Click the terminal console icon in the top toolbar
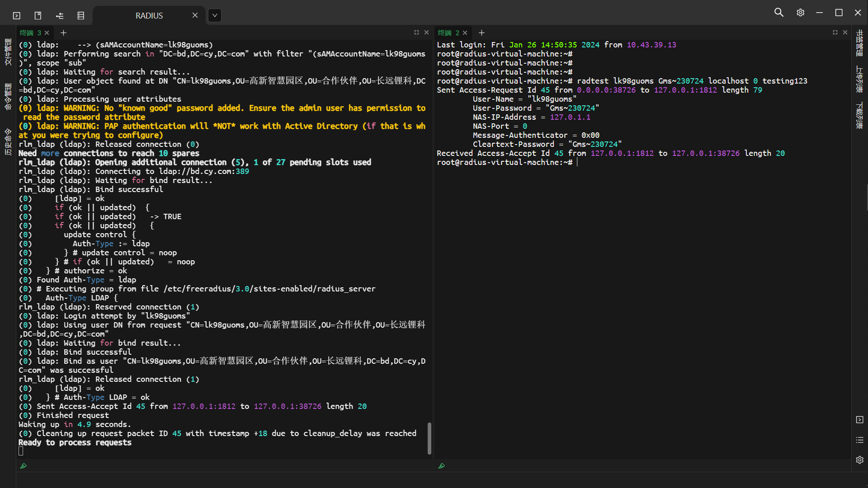Screen dimensions: 868x488 pyautogui.click(x=17, y=16)
